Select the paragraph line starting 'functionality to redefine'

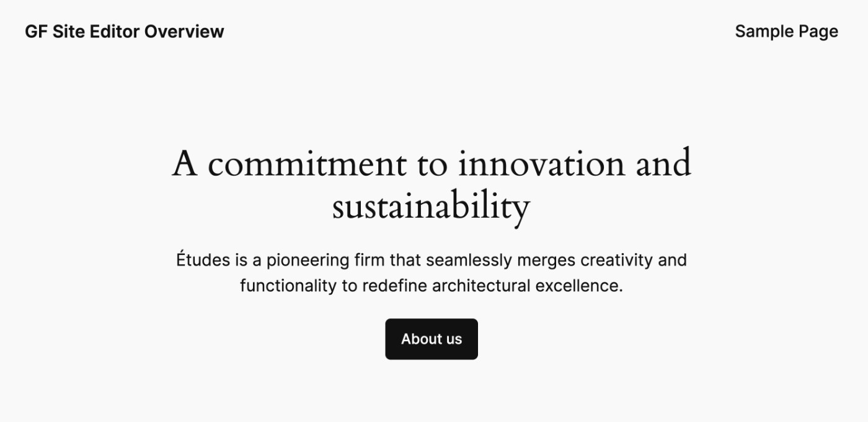[432, 286]
